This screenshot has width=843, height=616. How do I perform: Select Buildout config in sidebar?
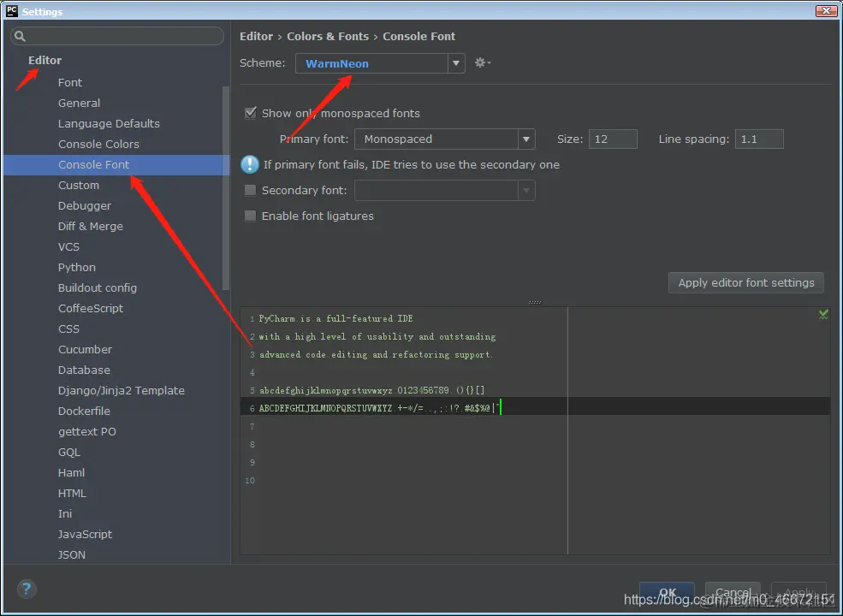(98, 287)
